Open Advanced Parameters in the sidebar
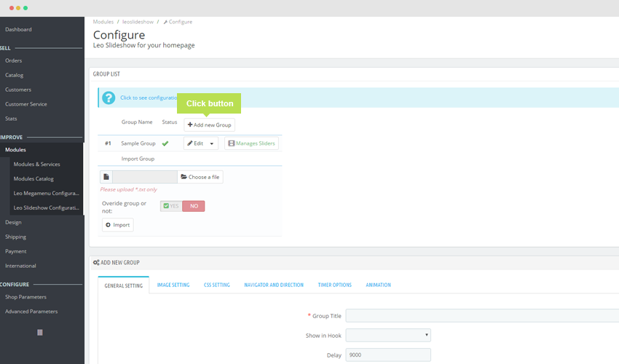 point(31,312)
